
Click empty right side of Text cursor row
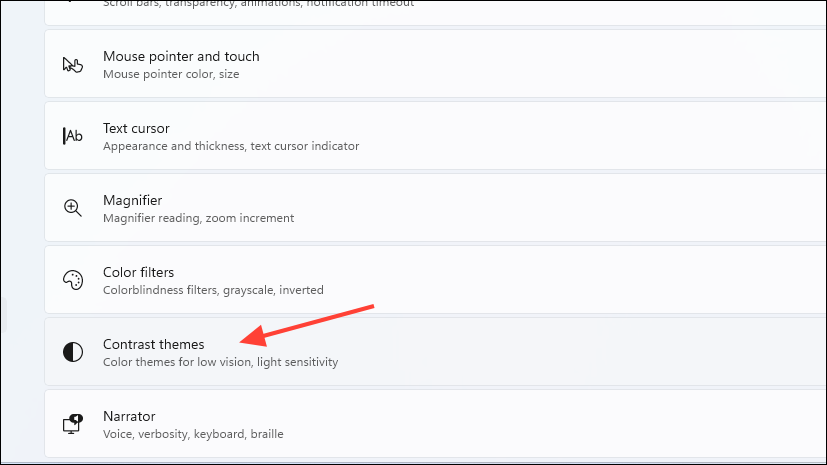600,137
